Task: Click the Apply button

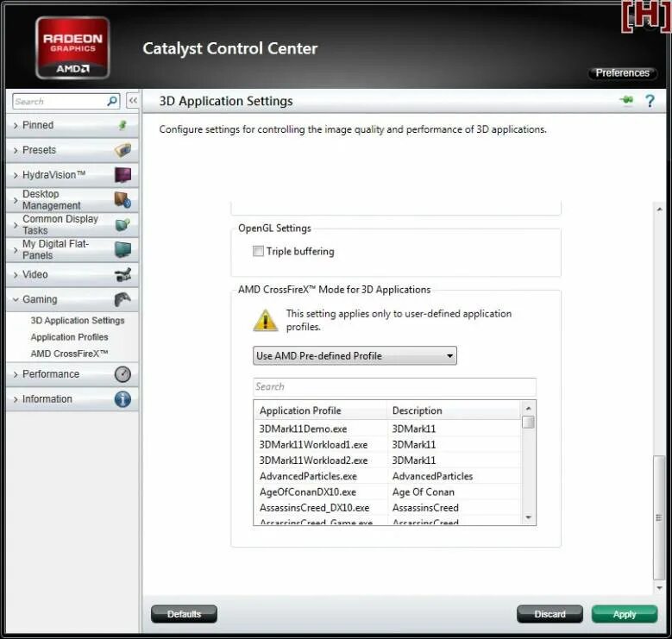Action: [x=625, y=614]
